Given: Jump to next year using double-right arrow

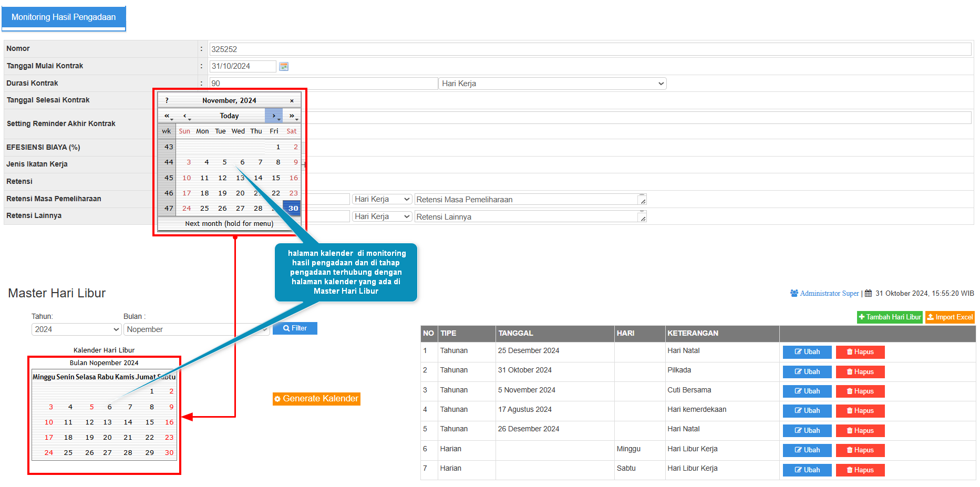Looking at the screenshot, I should point(292,116).
